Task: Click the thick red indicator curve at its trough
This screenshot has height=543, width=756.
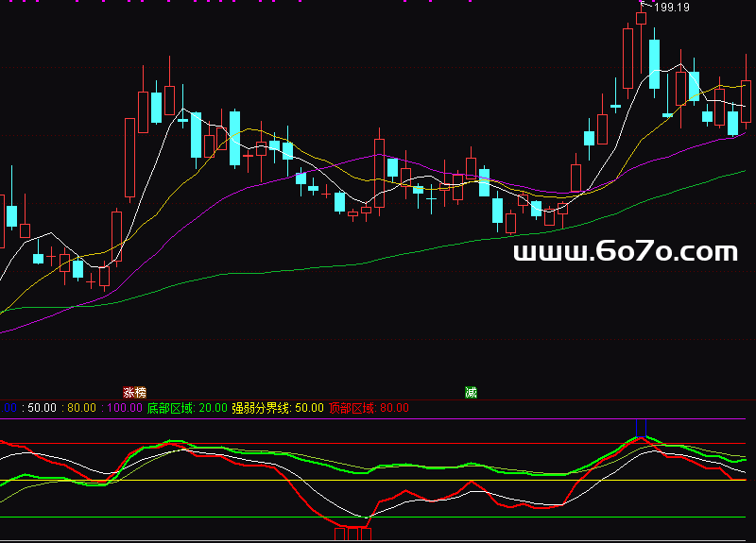Action: [x=350, y=525]
